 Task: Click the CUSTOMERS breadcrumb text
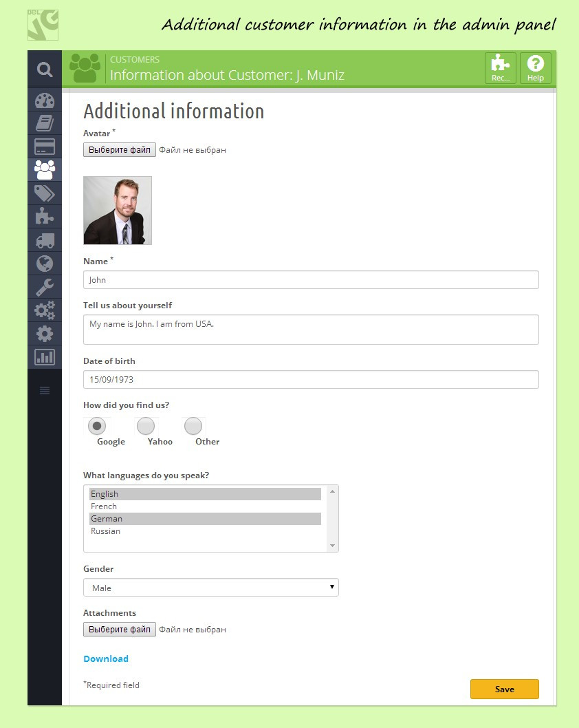[135, 59]
